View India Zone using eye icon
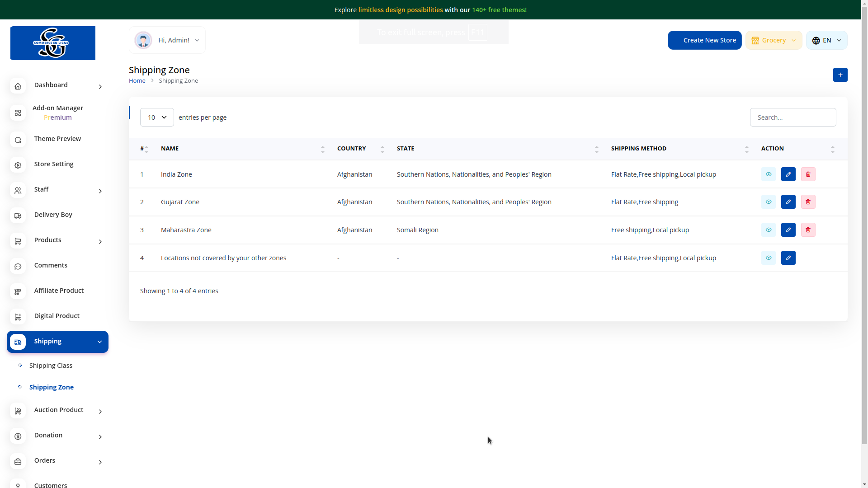This screenshot has width=868, height=488. (x=768, y=174)
